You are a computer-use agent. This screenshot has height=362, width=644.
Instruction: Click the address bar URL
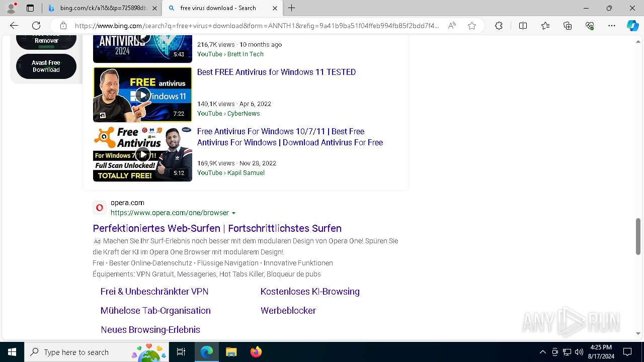(257, 26)
